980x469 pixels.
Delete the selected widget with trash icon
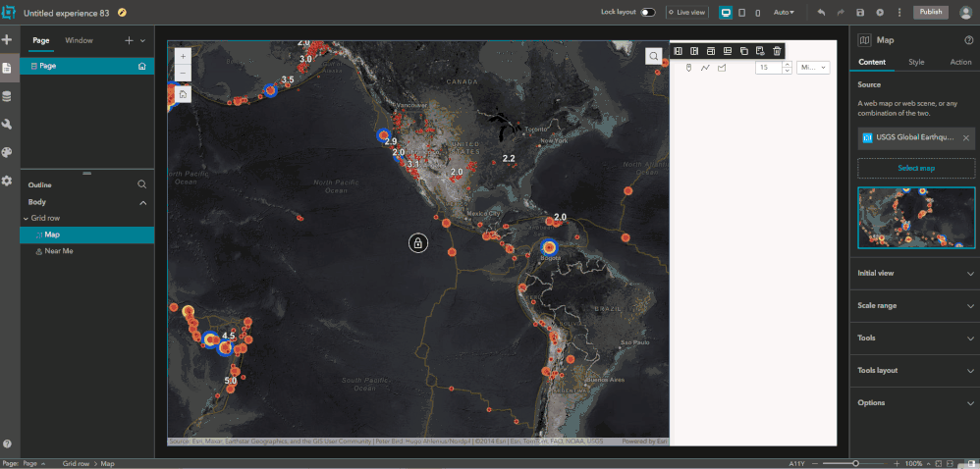(777, 51)
